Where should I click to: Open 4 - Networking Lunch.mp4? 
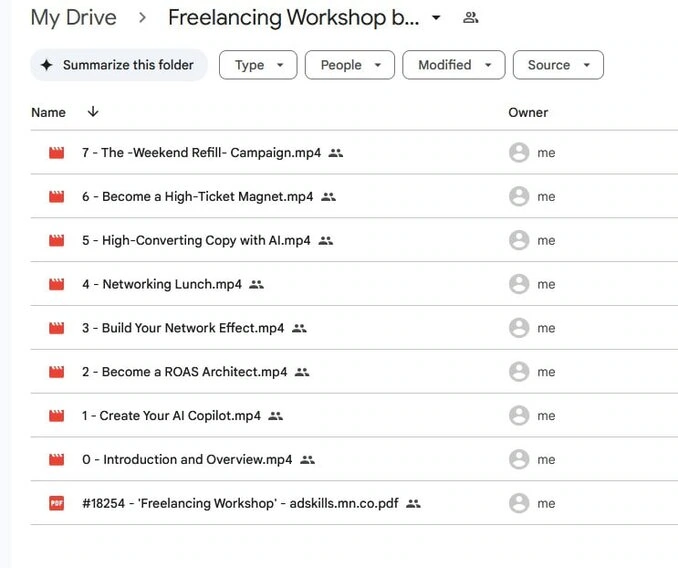click(x=162, y=284)
